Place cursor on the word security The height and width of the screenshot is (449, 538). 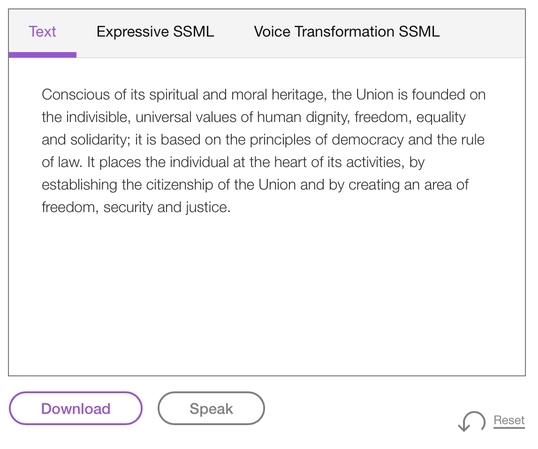(x=128, y=208)
